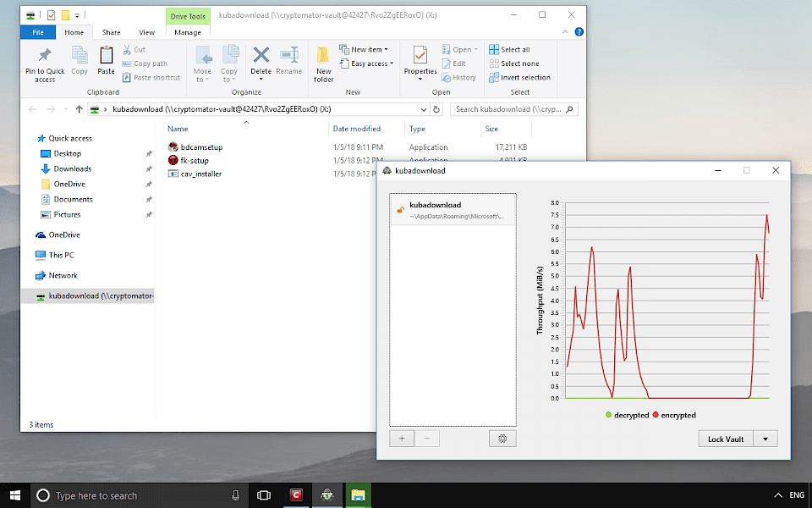The height and width of the screenshot is (508, 812).
Task: Open the Windows Start menu
Action: (x=15, y=495)
